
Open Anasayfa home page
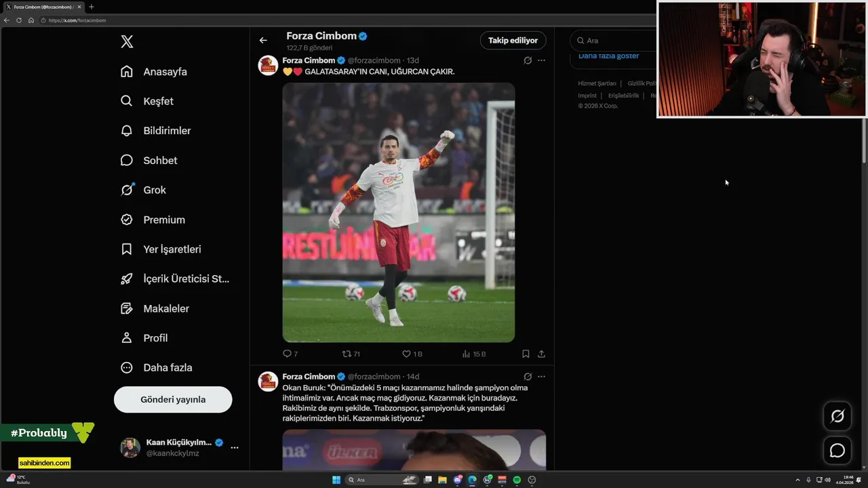pos(154,72)
